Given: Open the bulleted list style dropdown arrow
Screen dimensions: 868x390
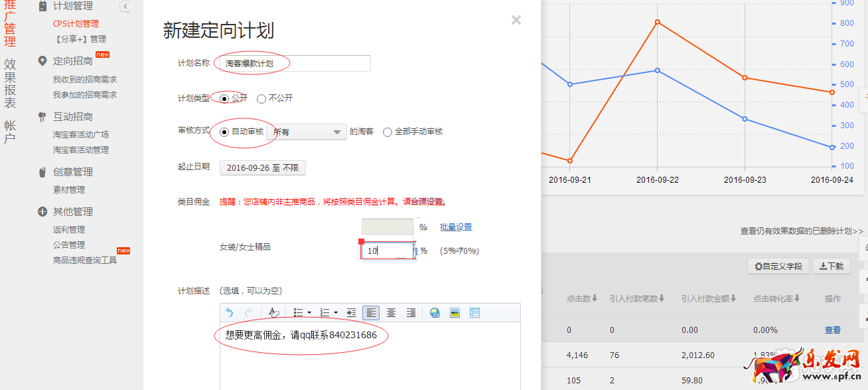Looking at the screenshot, I should [x=309, y=313].
